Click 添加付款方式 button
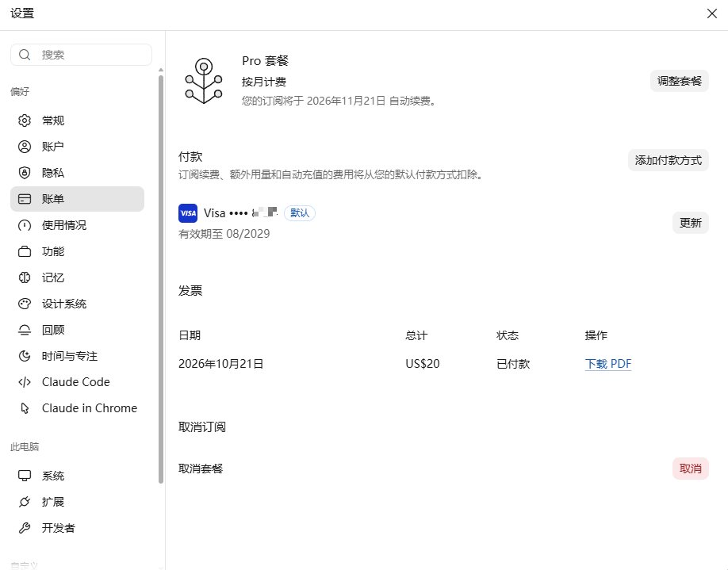728x570 pixels. (x=668, y=161)
